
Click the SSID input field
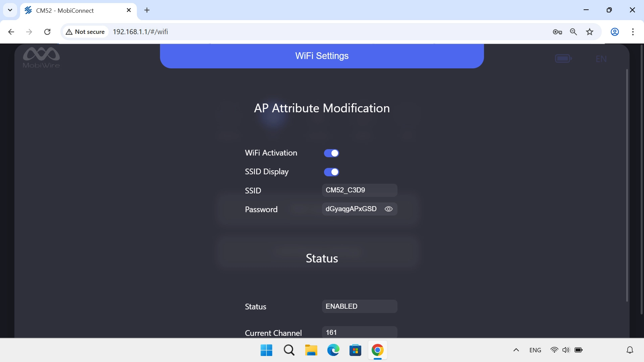[359, 190]
